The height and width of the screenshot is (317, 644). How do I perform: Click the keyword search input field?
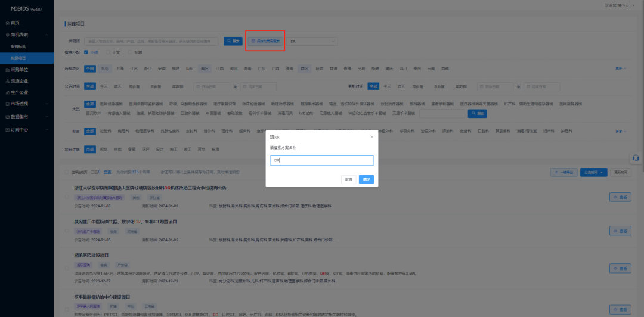[151, 41]
